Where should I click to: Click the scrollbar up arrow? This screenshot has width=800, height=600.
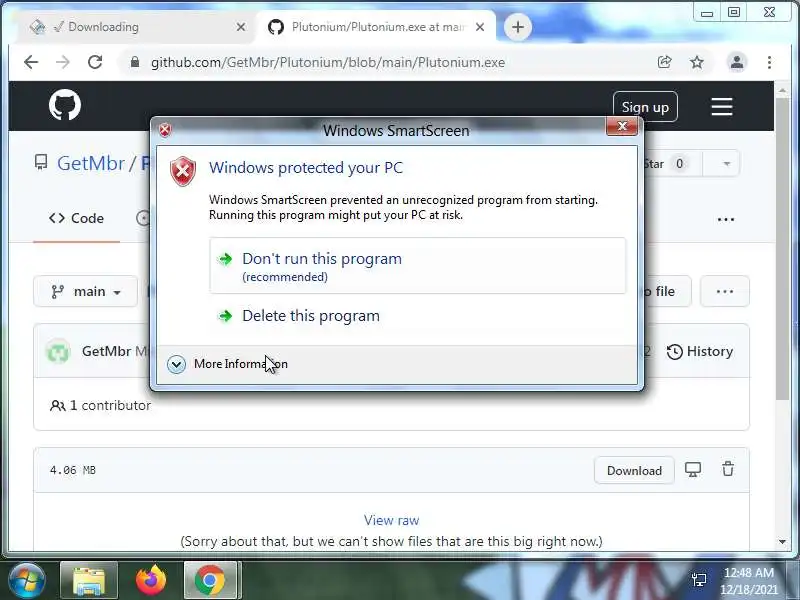tap(782, 90)
